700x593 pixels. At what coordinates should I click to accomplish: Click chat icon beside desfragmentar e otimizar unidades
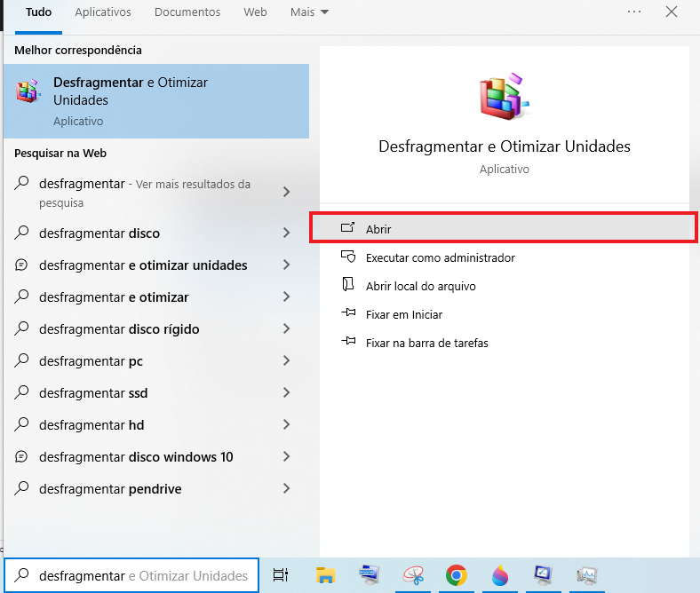(x=21, y=265)
